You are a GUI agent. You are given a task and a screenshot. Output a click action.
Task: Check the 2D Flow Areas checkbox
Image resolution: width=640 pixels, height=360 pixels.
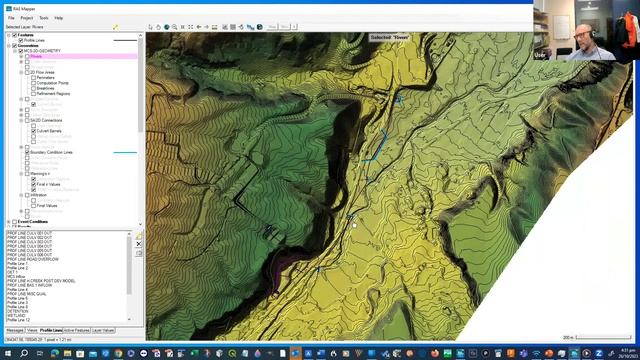tap(27, 72)
